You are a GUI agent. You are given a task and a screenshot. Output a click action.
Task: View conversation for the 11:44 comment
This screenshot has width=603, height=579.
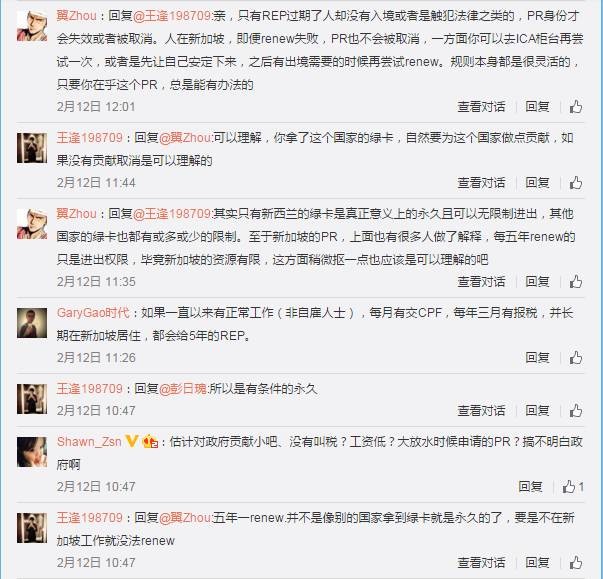pyautogui.click(x=481, y=183)
